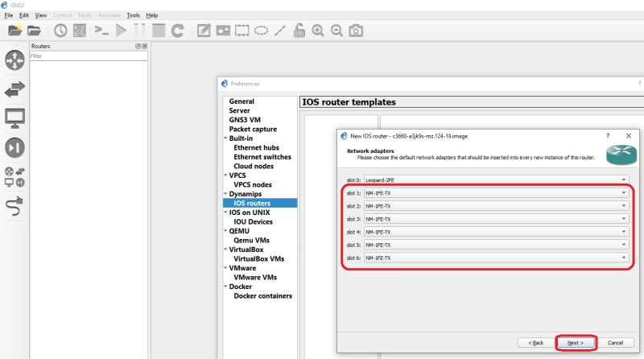Open the slot 4 adapter dropdown
The width and height of the screenshot is (644, 359).
point(496,232)
